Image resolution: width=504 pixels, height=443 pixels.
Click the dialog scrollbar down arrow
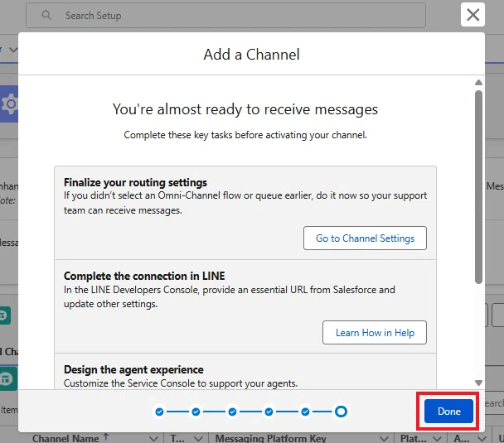(478, 383)
